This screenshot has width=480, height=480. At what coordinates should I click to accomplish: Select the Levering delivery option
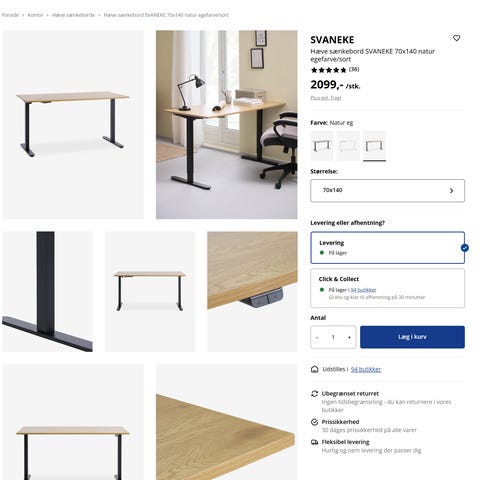(x=387, y=248)
